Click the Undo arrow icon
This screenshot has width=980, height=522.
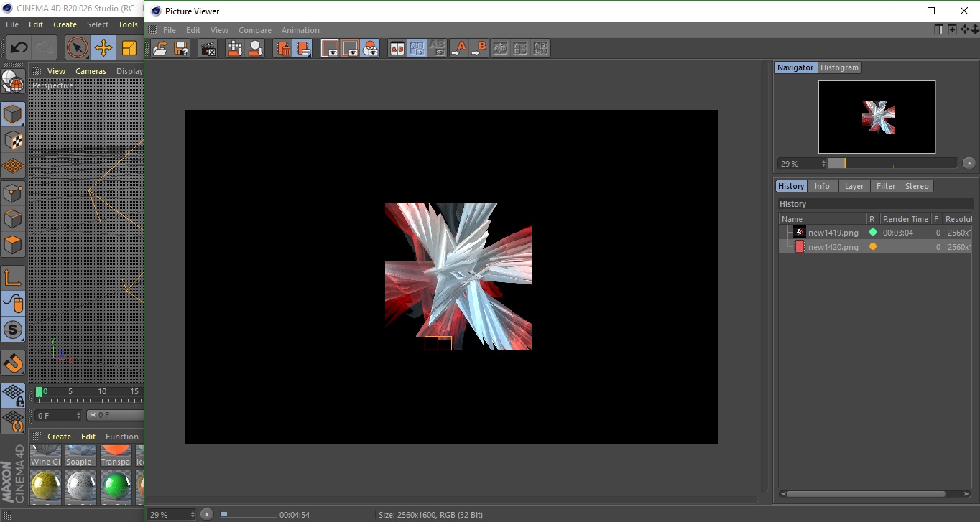tap(19, 48)
